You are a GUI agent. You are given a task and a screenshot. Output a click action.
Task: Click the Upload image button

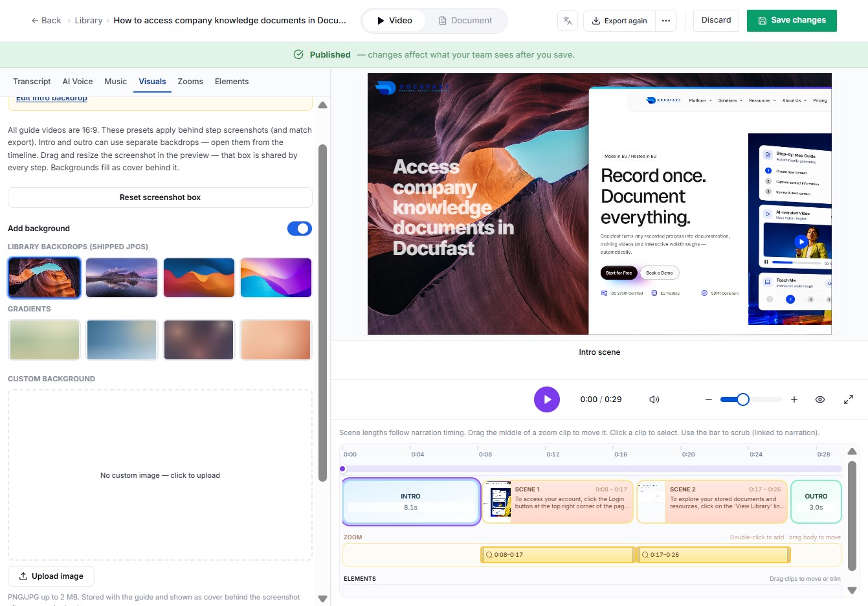(51, 576)
